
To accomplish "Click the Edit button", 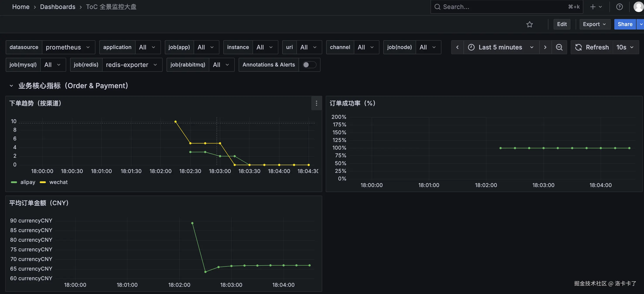I will tap(561, 24).
